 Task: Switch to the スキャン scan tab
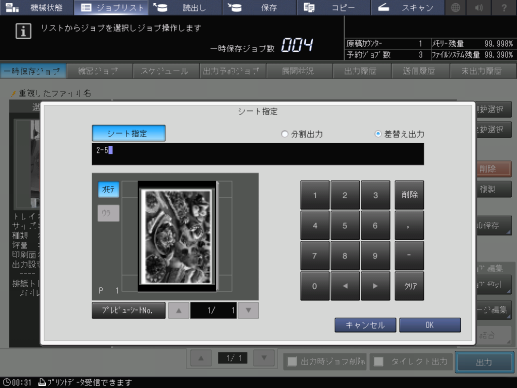click(407, 7)
